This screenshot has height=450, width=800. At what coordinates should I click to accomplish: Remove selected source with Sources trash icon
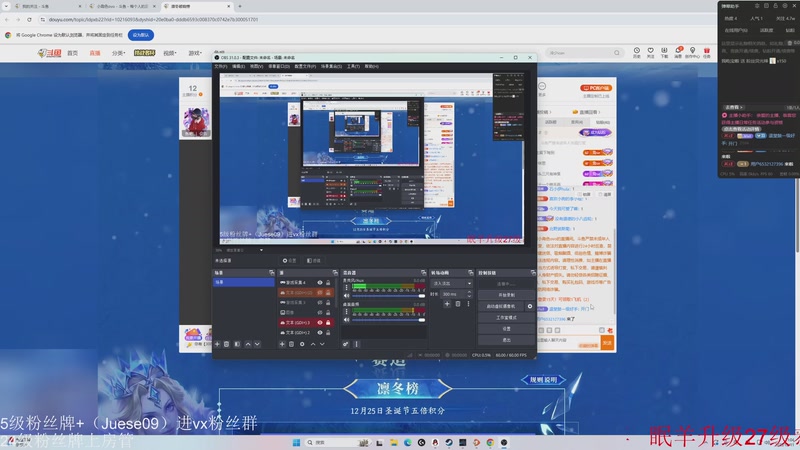tap(291, 344)
